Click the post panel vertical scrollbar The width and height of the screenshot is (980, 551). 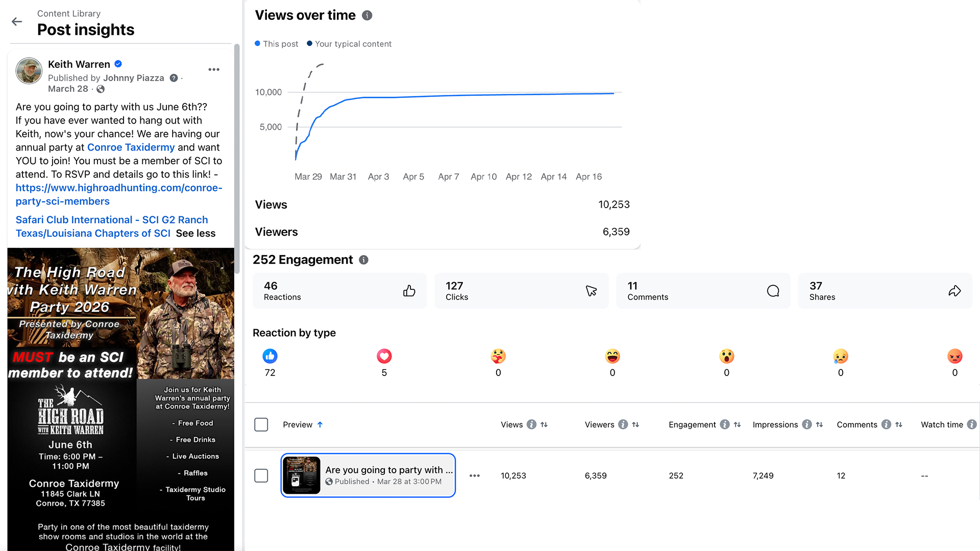click(237, 158)
